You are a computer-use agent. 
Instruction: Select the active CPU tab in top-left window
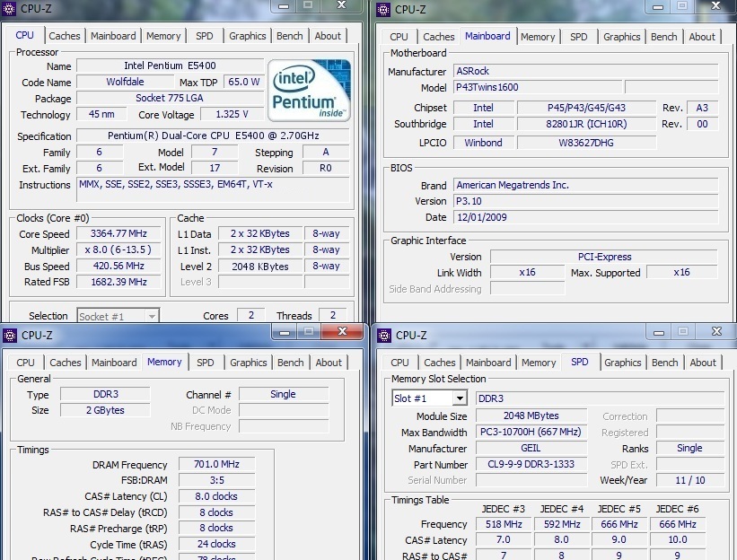tap(25, 35)
